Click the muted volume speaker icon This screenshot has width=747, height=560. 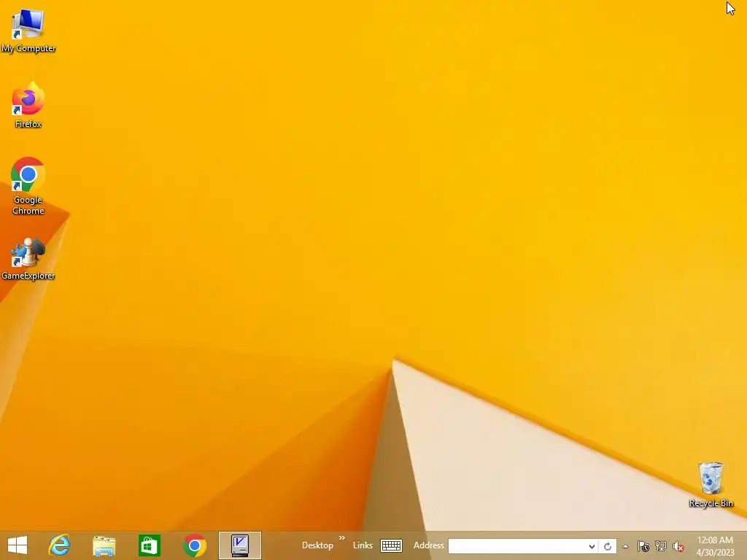click(x=678, y=546)
